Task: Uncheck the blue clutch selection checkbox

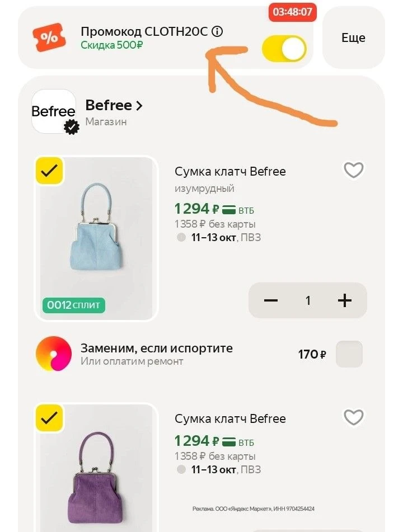Action: click(x=49, y=171)
